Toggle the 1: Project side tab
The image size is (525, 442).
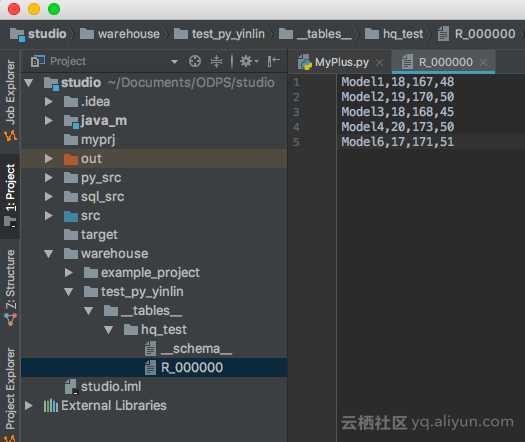pyautogui.click(x=10, y=196)
